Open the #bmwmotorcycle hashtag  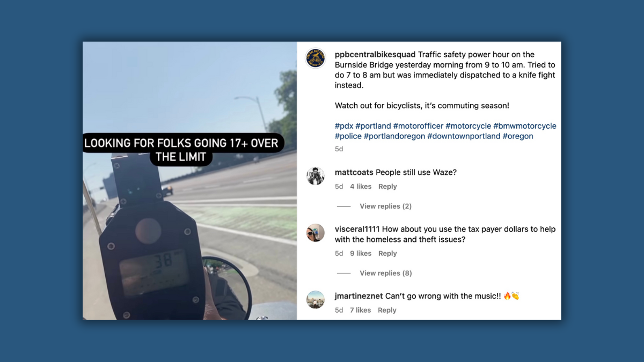pyautogui.click(x=525, y=126)
